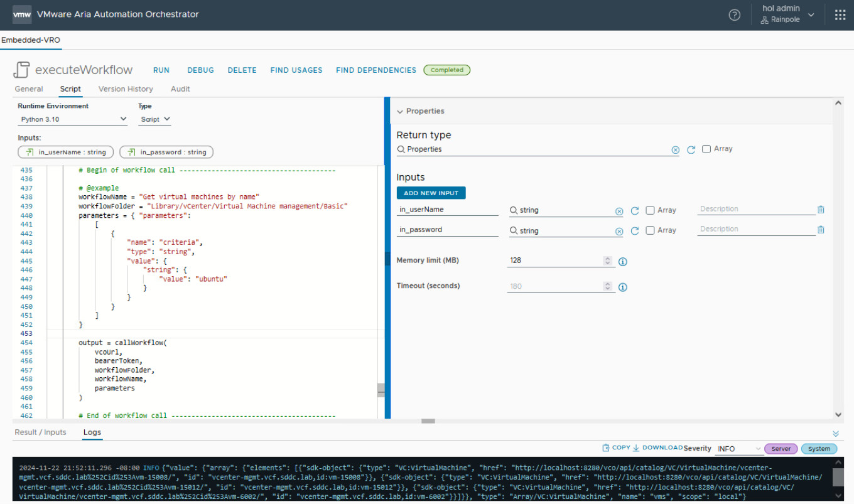Clear the Properties return type field

675,150
